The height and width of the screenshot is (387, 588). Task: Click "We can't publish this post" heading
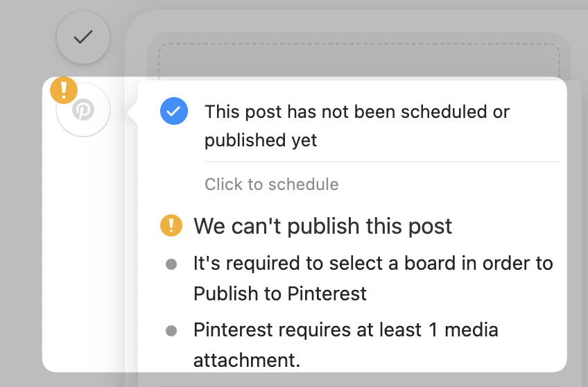pyautogui.click(x=322, y=225)
